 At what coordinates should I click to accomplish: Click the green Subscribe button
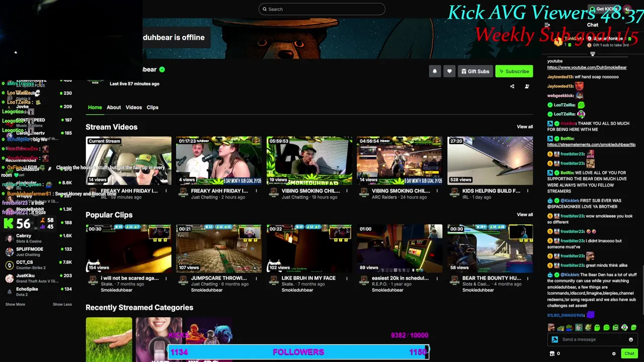tap(514, 71)
